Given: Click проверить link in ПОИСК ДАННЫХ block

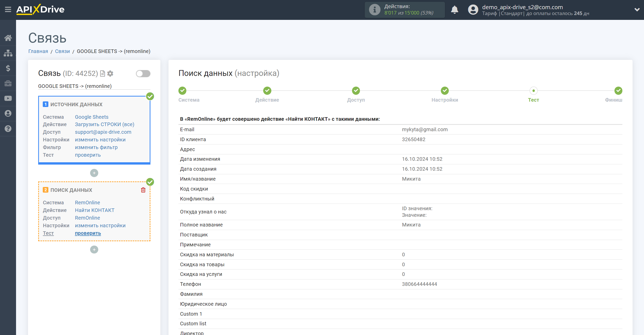Looking at the screenshot, I should [88, 233].
